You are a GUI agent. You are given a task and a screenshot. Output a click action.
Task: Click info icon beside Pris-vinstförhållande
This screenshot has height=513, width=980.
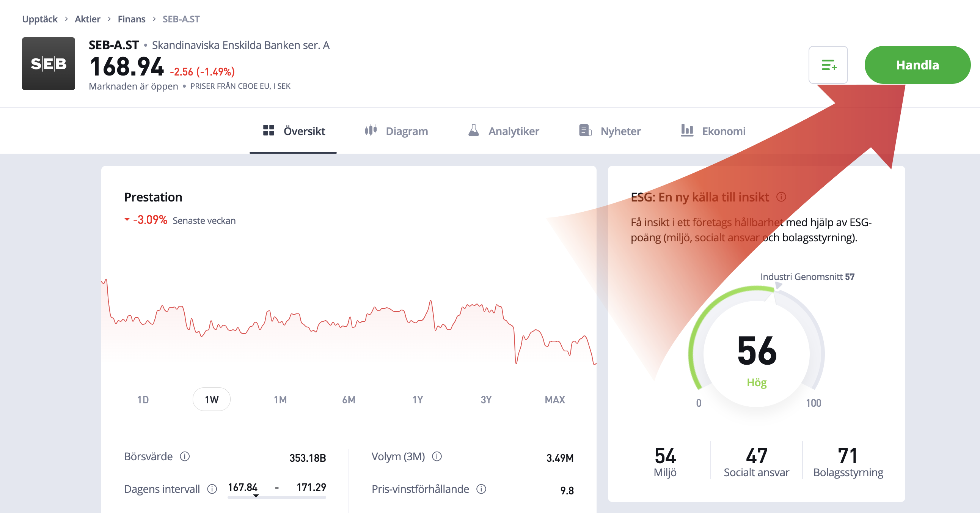click(x=481, y=489)
